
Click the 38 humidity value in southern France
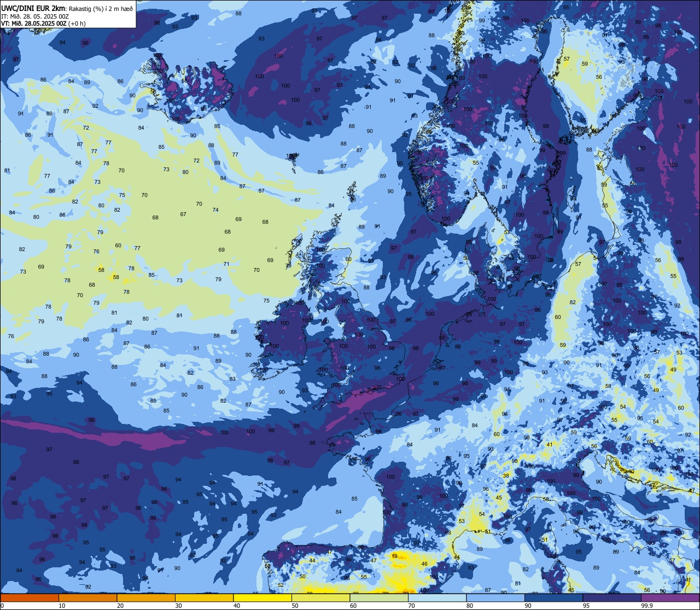pos(506,476)
